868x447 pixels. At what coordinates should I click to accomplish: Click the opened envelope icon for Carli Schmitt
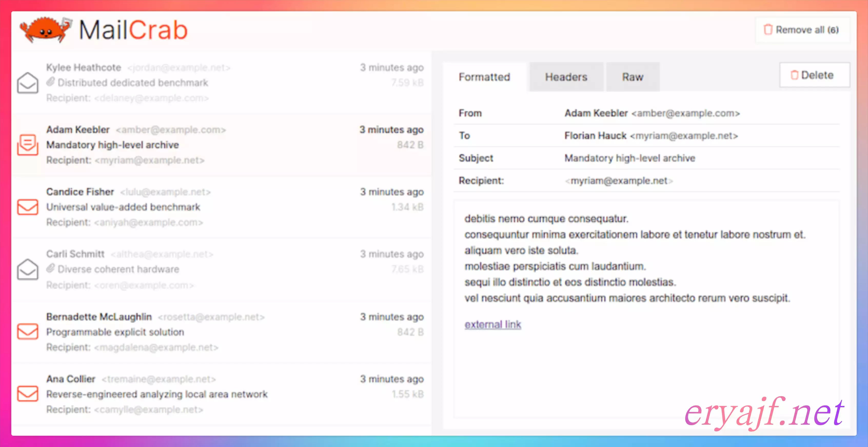coord(28,269)
